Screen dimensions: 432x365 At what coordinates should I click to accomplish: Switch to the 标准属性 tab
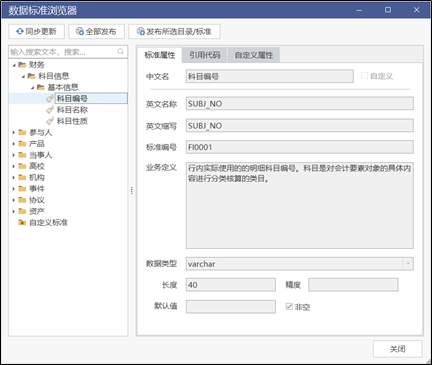point(160,55)
